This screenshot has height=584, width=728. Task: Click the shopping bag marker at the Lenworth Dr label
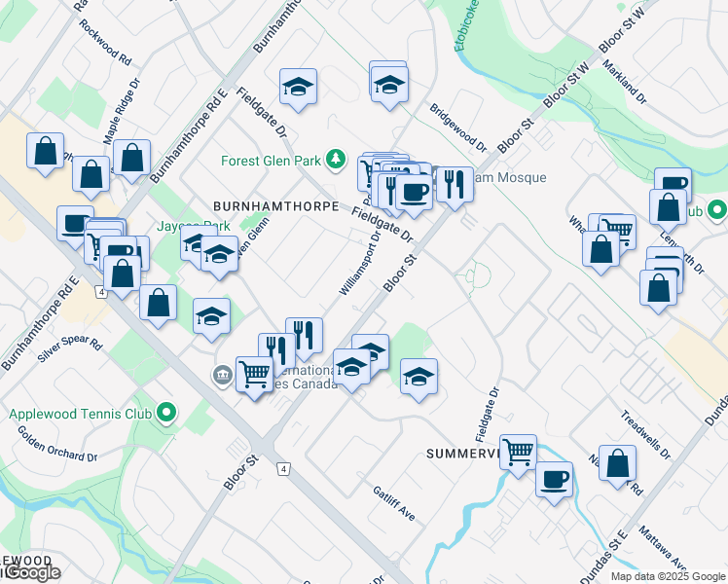pyautogui.click(x=668, y=209)
